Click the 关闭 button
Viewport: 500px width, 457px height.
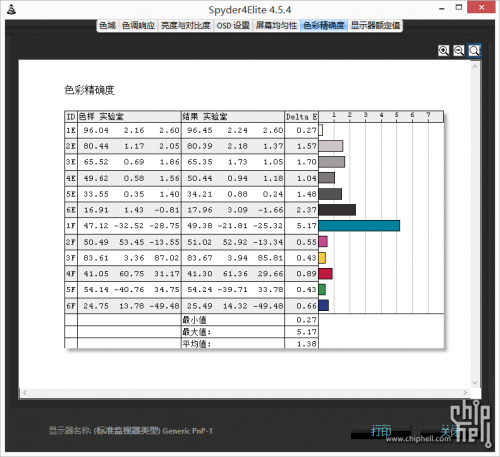tap(449, 431)
